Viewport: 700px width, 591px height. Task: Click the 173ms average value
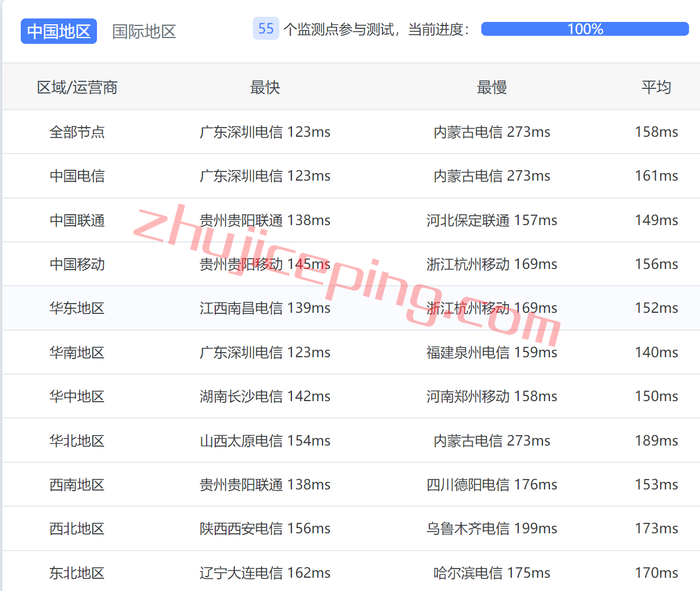coord(656,528)
